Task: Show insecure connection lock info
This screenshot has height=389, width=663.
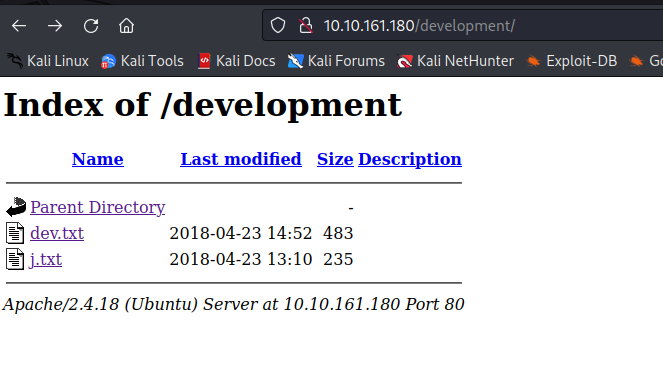Action: (x=306, y=25)
